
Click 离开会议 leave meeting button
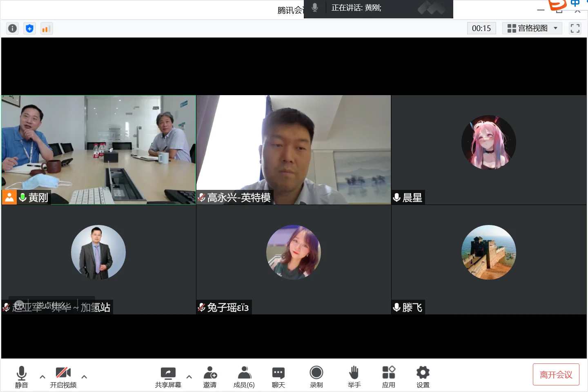coord(556,374)
